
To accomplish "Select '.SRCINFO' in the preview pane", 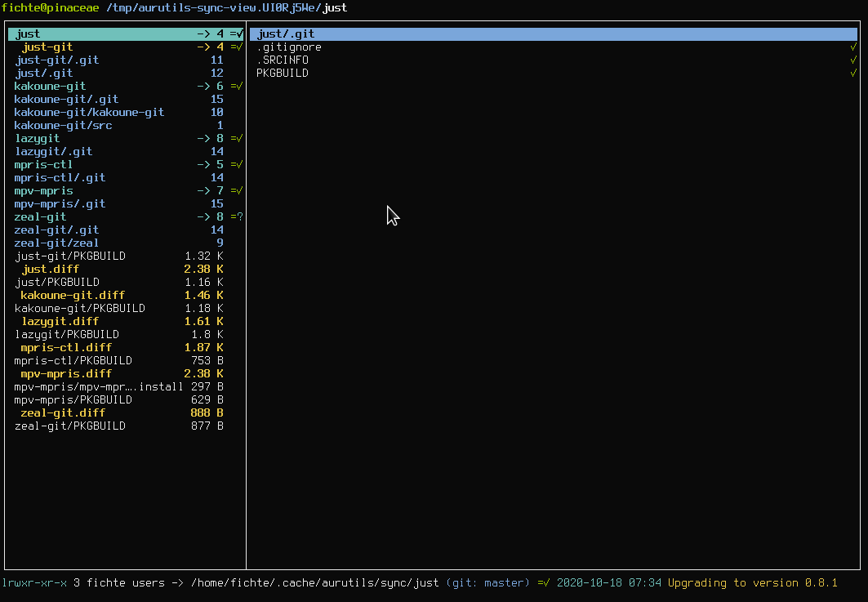I will click(x=554, y=60).
